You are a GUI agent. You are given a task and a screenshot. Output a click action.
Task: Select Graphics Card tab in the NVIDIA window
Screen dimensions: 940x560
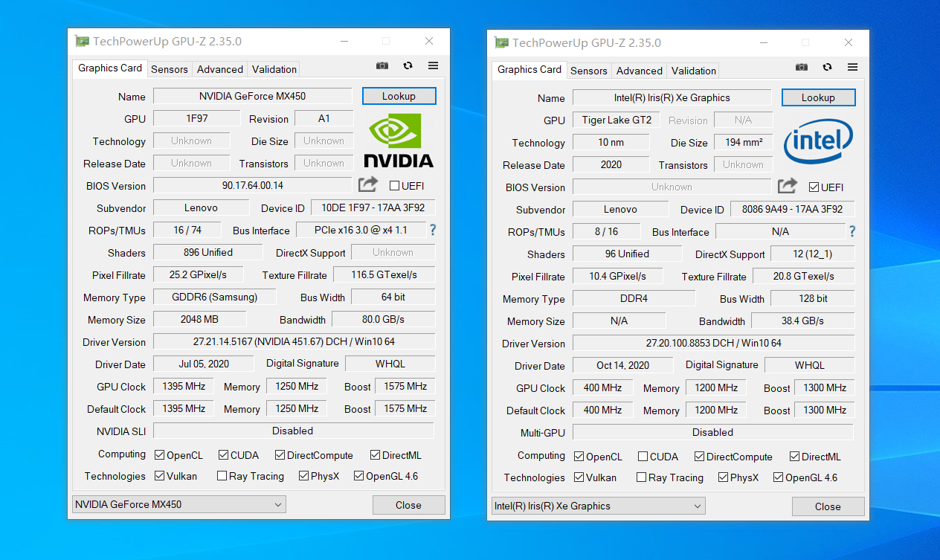109,68
